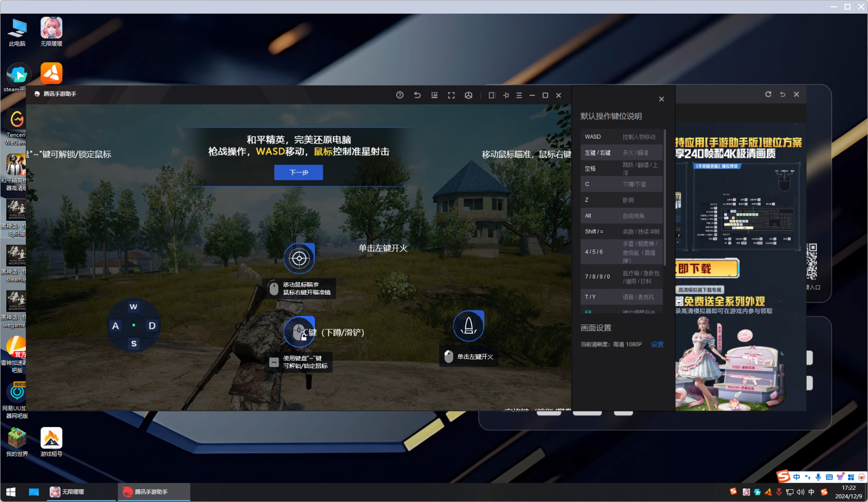The image size is (868, 502).
Task: Open 游戏租号 desktop icon
Action: [x=51, y=442]
